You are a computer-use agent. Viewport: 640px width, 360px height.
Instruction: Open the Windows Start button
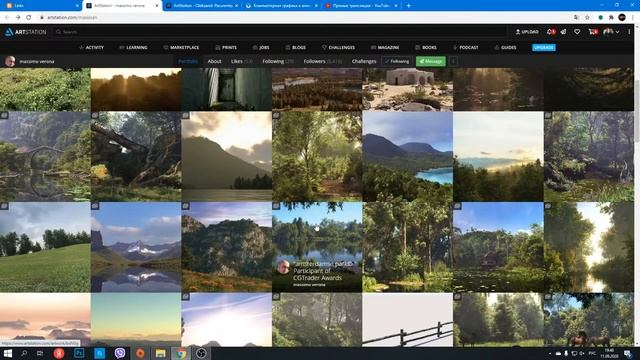click(x=8, y=353)
